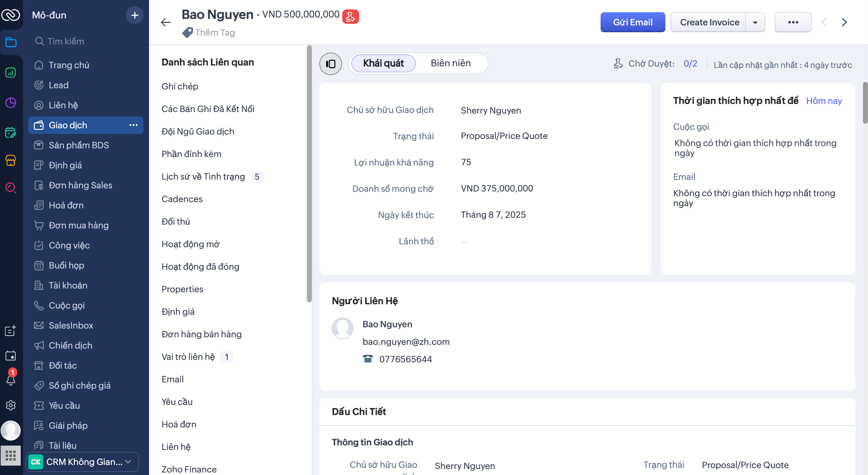Click Bao Nguyen contact avatar
This screenshot has height=475, width=868.
pos(342,329)
